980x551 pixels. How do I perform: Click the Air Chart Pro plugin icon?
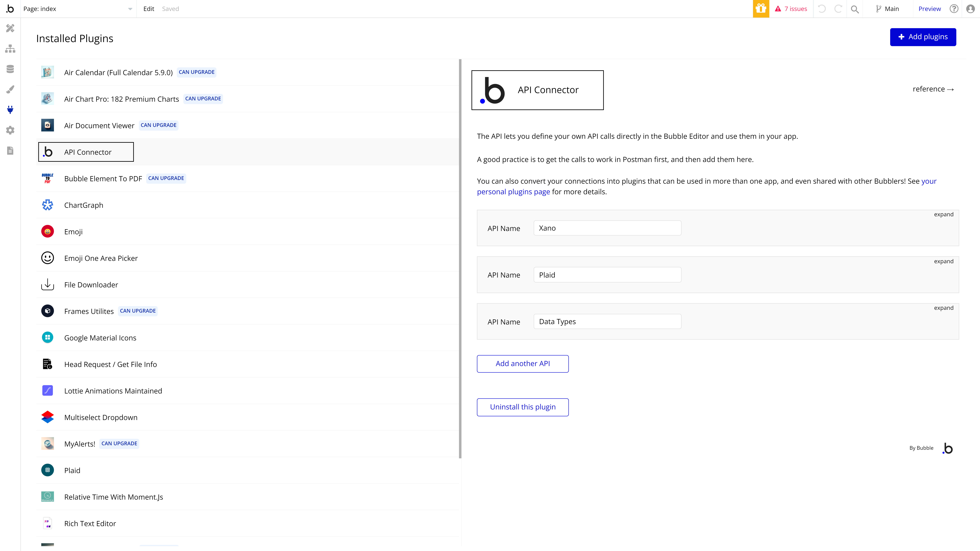pos(48,98)
